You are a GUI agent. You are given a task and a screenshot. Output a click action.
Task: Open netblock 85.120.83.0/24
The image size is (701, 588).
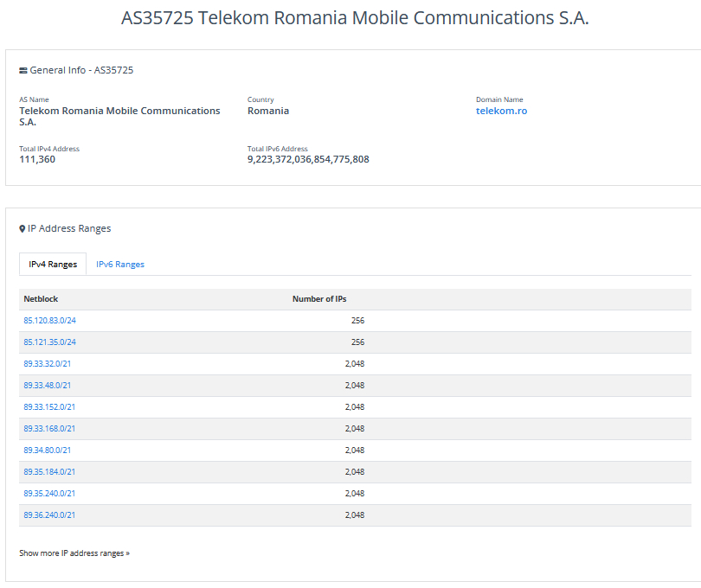pyautogui.click(x=49, y=320)
